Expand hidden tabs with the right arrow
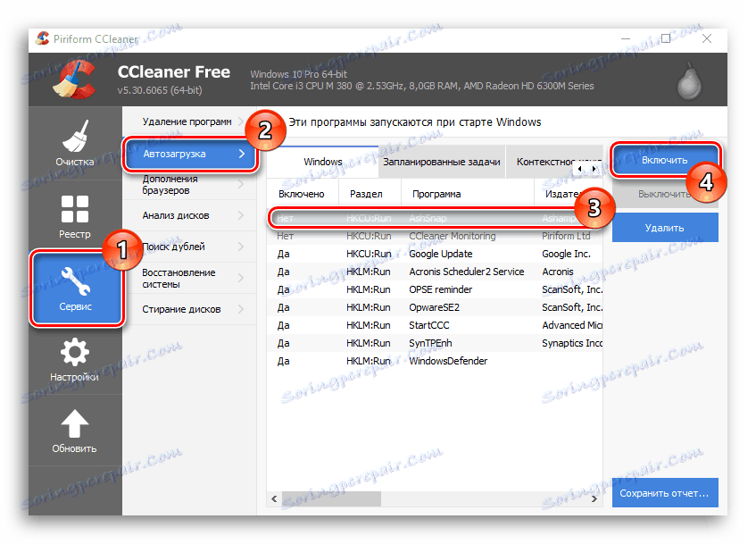This screenshot has width=756, height=544. coord(594,168)
